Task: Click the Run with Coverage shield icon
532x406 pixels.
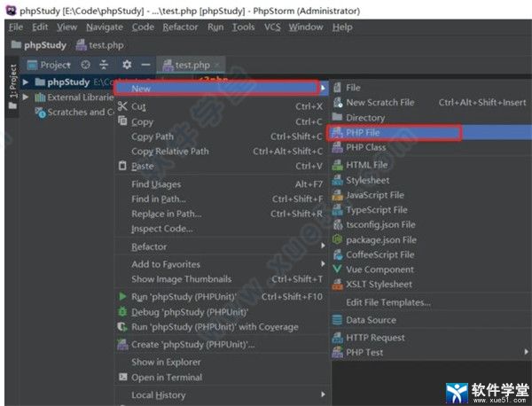Action: click(x=122, y=327)
